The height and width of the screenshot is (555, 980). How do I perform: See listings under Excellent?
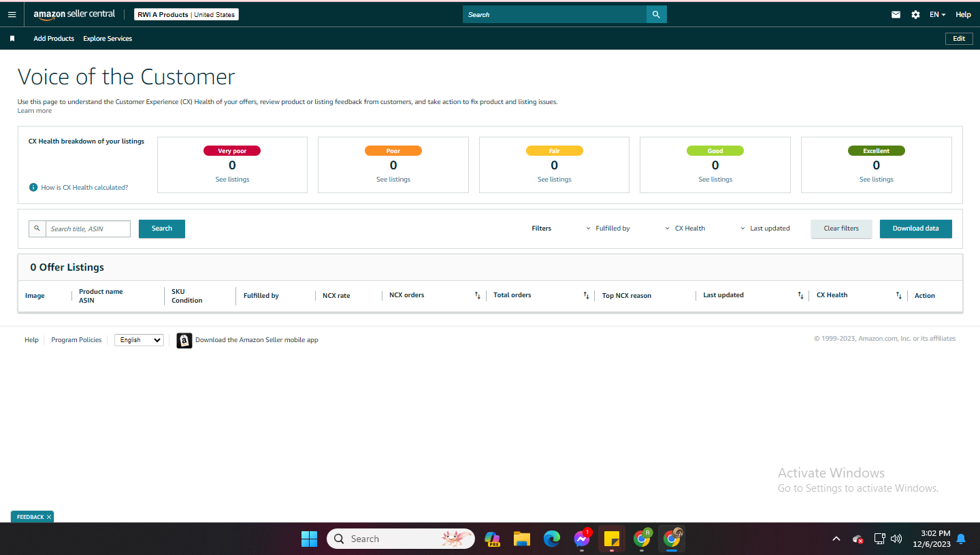pyautogui.click(x=877, y=180)
